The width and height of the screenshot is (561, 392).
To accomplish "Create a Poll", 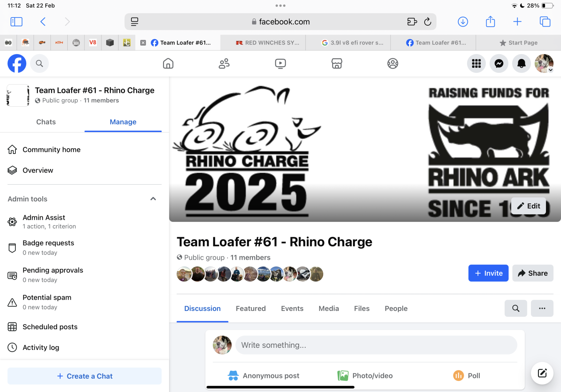I will point(467,376).
